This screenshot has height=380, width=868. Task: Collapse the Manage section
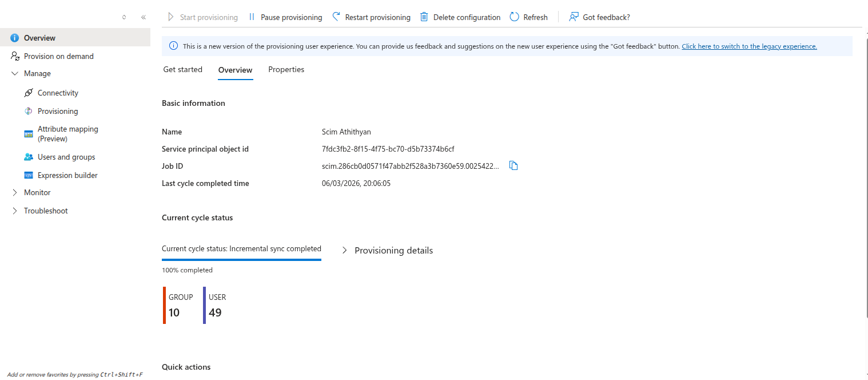pos(15,73)
